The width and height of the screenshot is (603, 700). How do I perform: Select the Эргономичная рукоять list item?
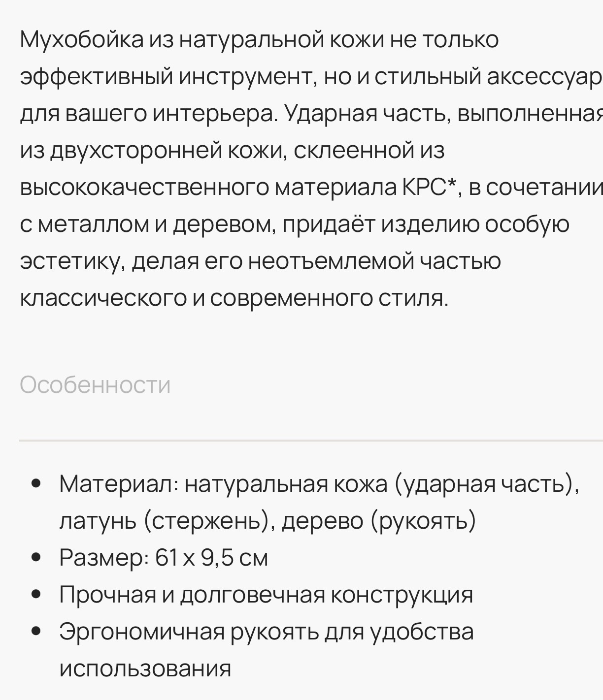click(x=266, y=632)
